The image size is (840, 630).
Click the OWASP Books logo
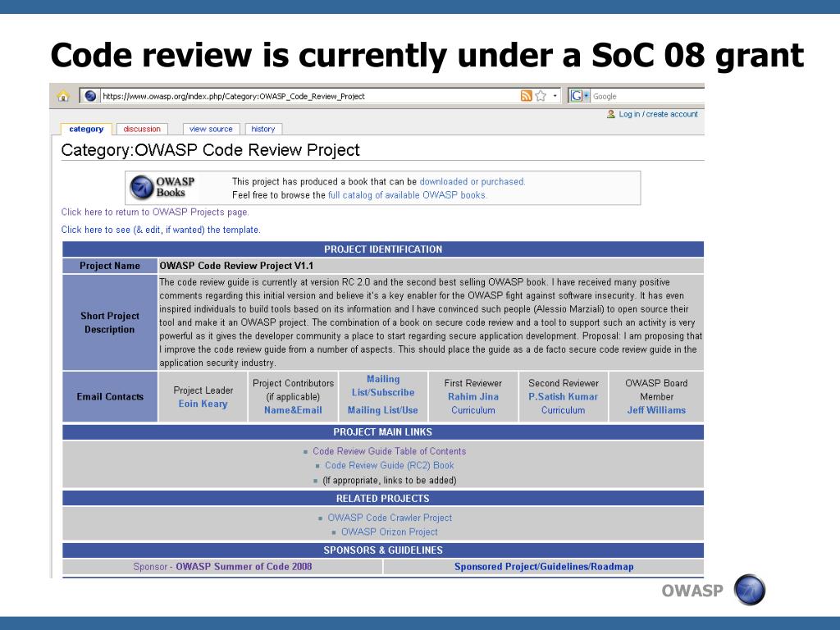point(162,188)
